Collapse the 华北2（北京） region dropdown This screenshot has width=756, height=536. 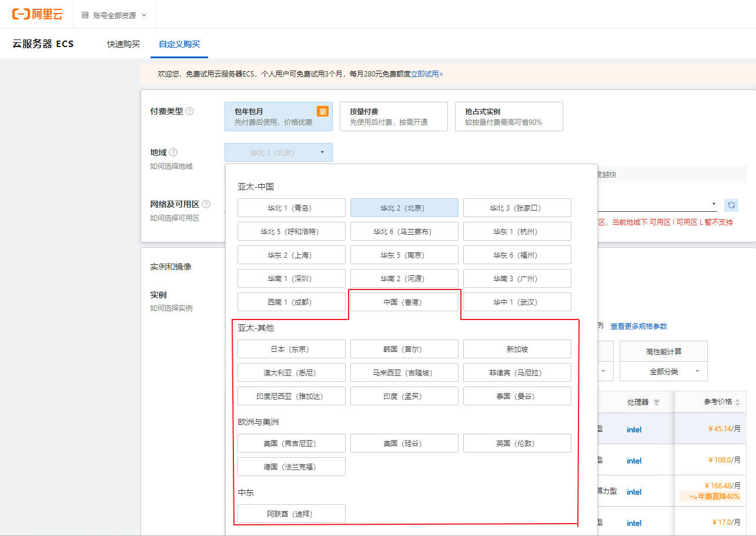click(279, 152)
